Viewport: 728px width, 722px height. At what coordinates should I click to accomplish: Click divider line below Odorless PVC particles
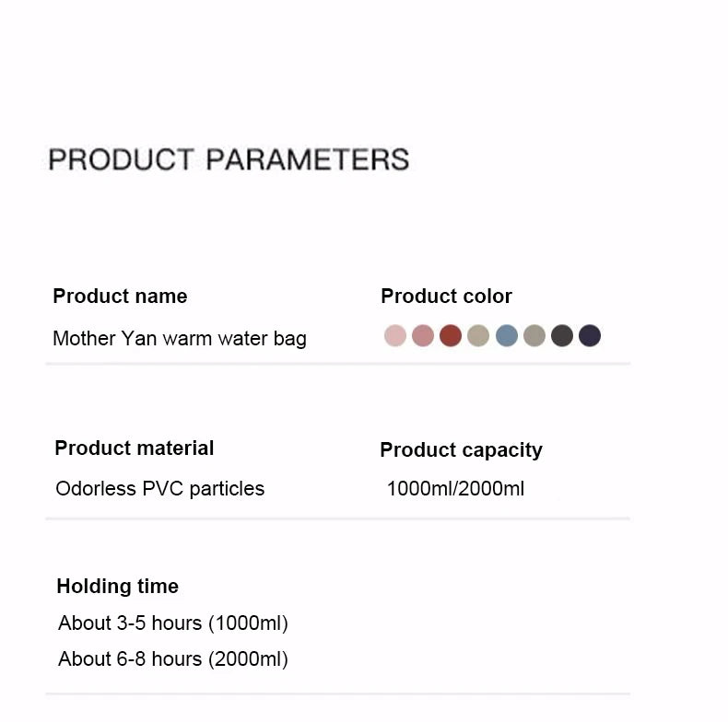(x=337, y=518)
